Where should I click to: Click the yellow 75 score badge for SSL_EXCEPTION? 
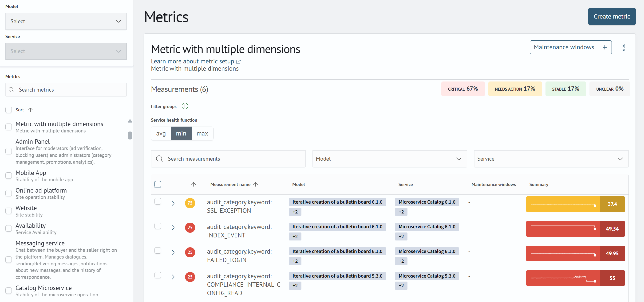(190, 203)
